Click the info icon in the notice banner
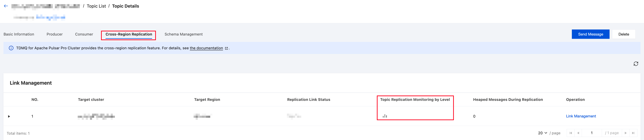This screenshot has height=140, width=644. click(x=11, y=48)
